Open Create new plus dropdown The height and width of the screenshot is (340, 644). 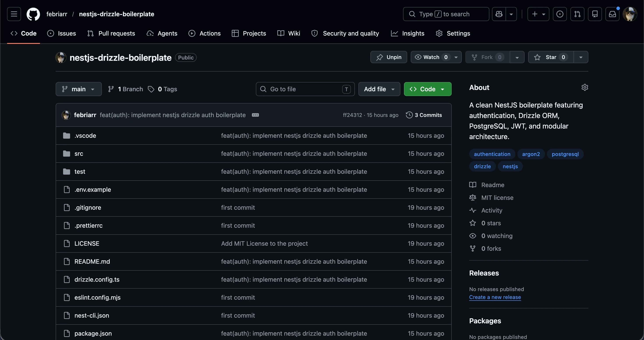(538, 14)
